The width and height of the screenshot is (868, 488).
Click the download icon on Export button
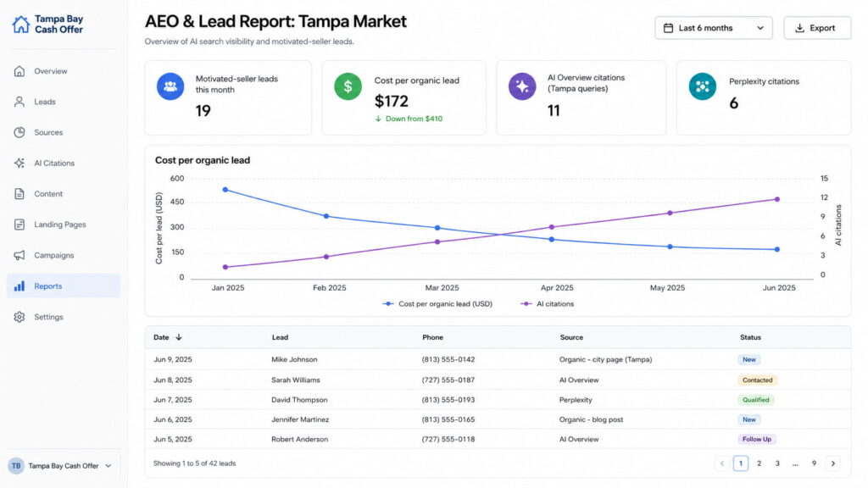(799, 28)
